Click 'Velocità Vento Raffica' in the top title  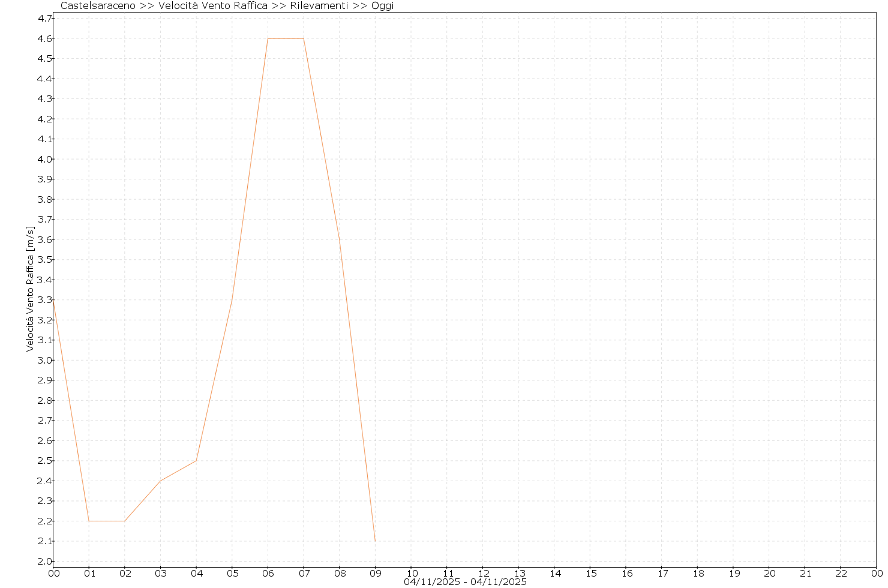coord(213,6)
